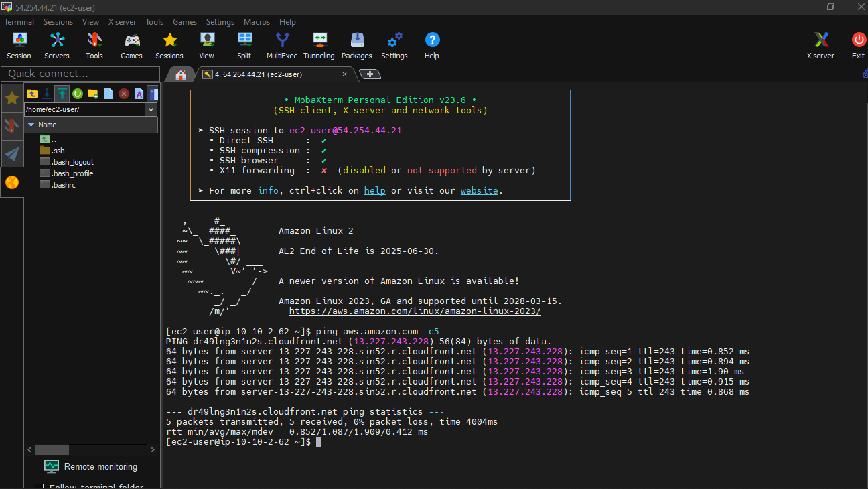Click the website link in banner
The image size is (868, 489).
[x=479, y=190]
